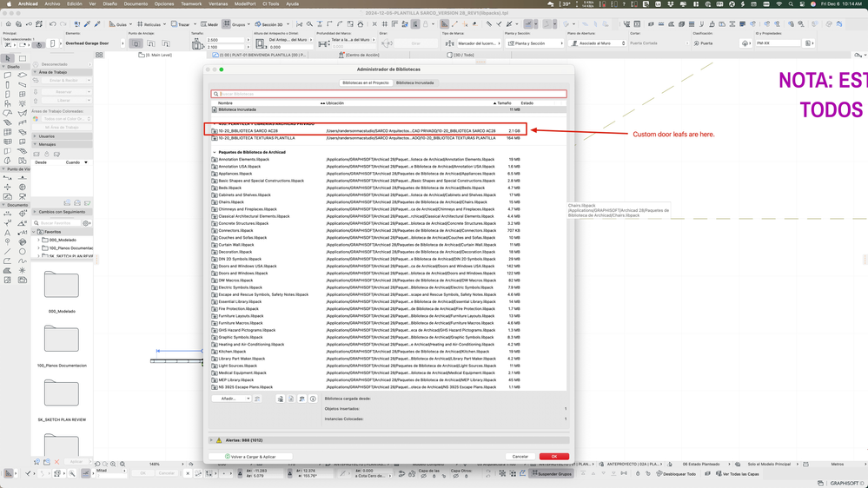This screenshot has height=488, width=868.
Task: Click the Redo arrow in the top toolbar
Action: tap(63, 24)
